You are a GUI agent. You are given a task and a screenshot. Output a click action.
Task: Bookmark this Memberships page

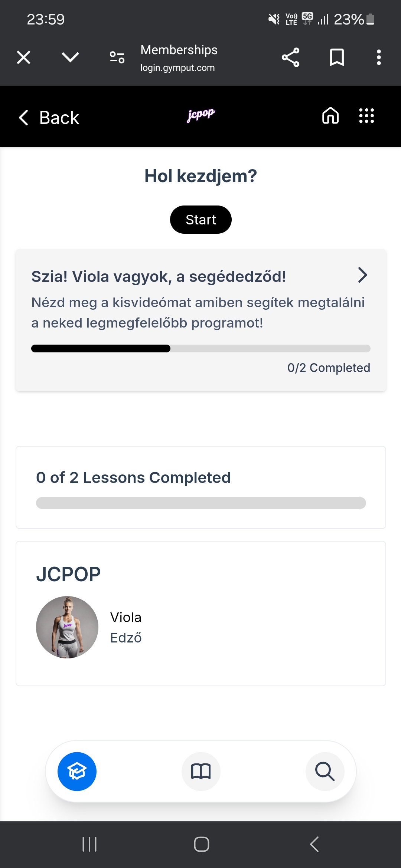coord(337,57)
